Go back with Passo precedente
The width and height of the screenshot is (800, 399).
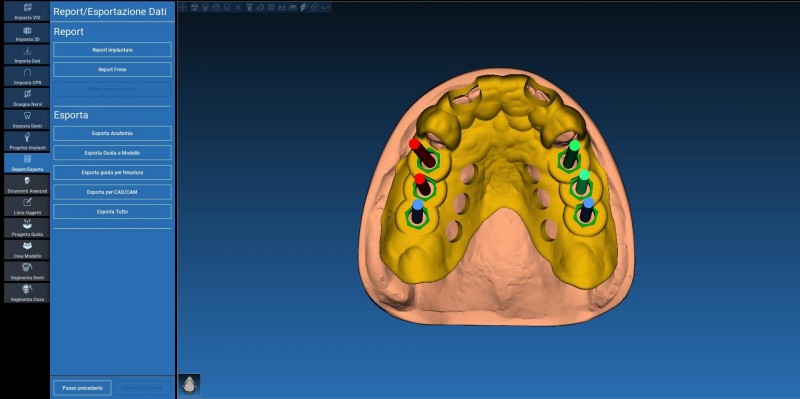82,388
